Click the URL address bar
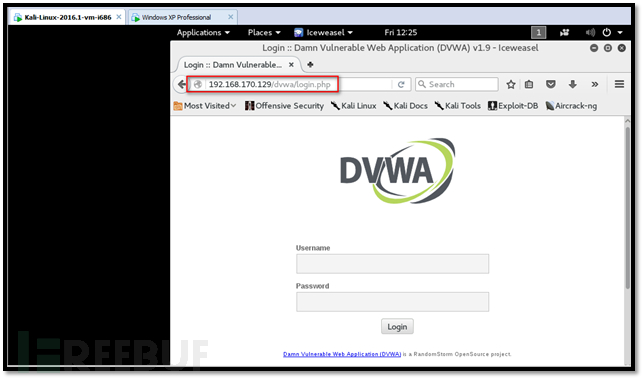 pos(299,84)
